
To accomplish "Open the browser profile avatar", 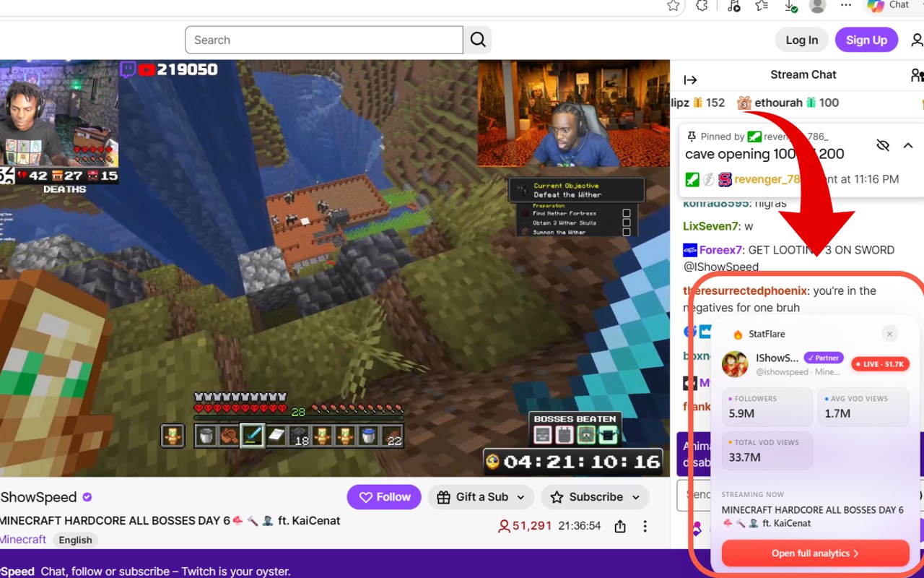I will point(818,6).
